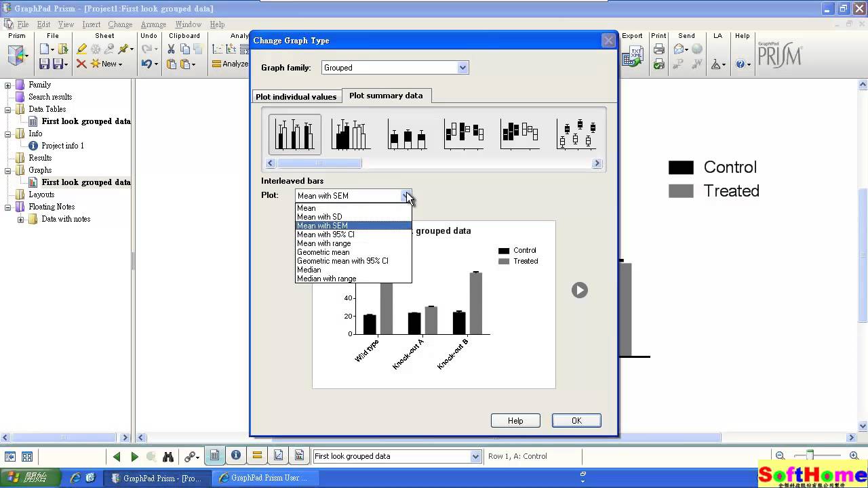Screen dimensions: 868x488
Task: Choose Median with range option
Action: point(353,279)
